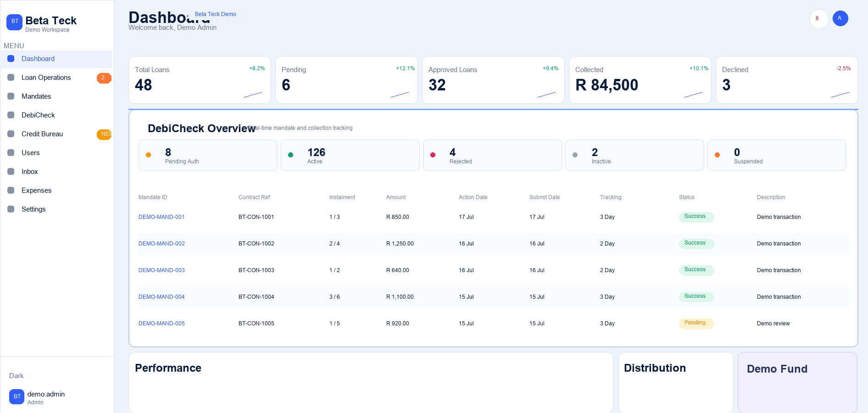This screenshot has width=868, height=413.
Task: Click the BT logo icon beside Beta Teck
Action: click(14, 22)
